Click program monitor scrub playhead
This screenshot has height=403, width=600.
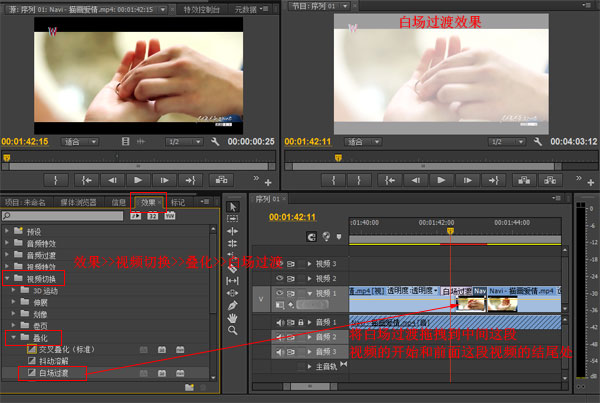pyautogui.click(x=338, y=157)
